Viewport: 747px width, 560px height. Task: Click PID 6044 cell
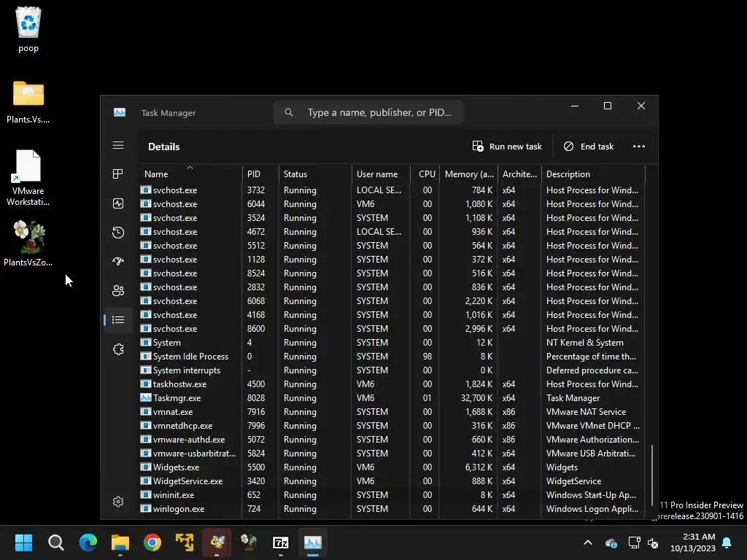click(256, 203)
